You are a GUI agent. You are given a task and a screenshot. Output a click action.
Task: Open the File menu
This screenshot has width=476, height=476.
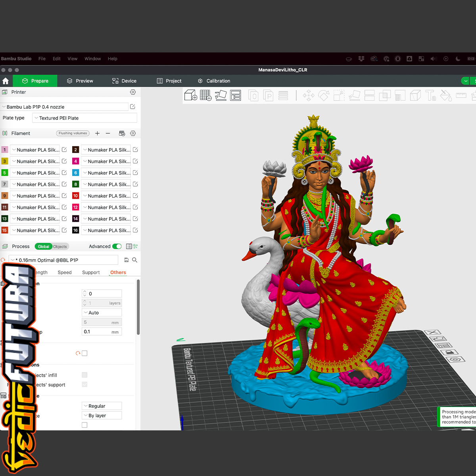42,59
